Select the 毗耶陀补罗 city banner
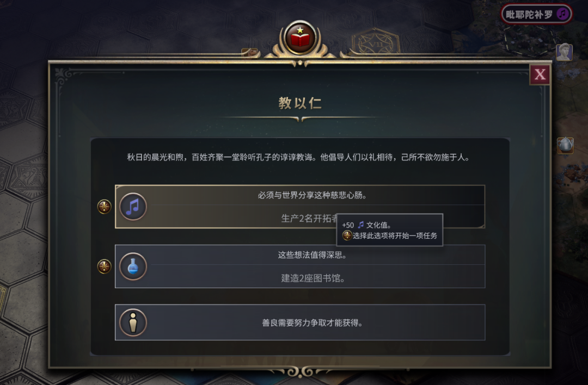The height and width of the screenshot is (385, 588). 537,14
